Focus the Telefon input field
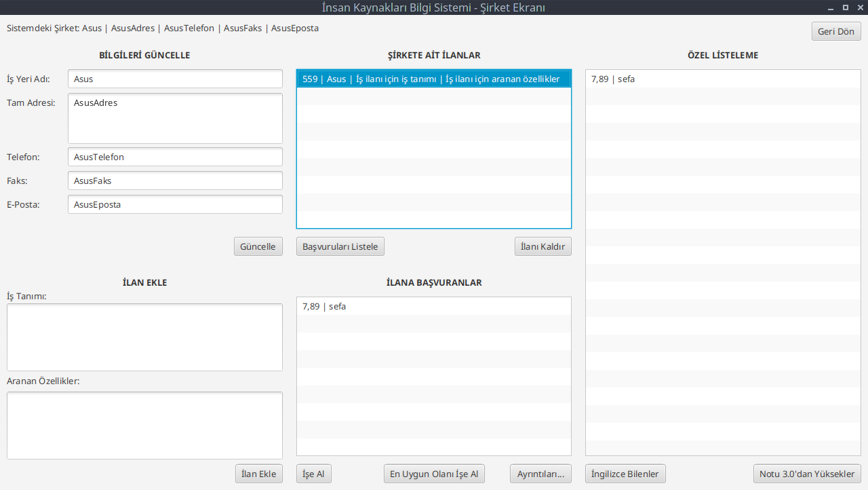868x490 pixels. (175, 157)
